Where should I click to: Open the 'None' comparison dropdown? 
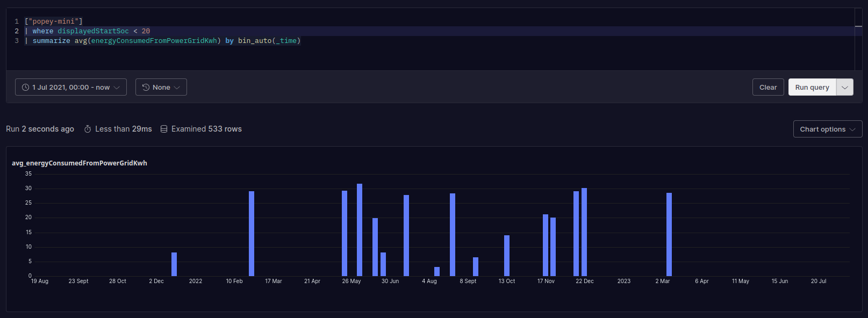pos(161,87)
